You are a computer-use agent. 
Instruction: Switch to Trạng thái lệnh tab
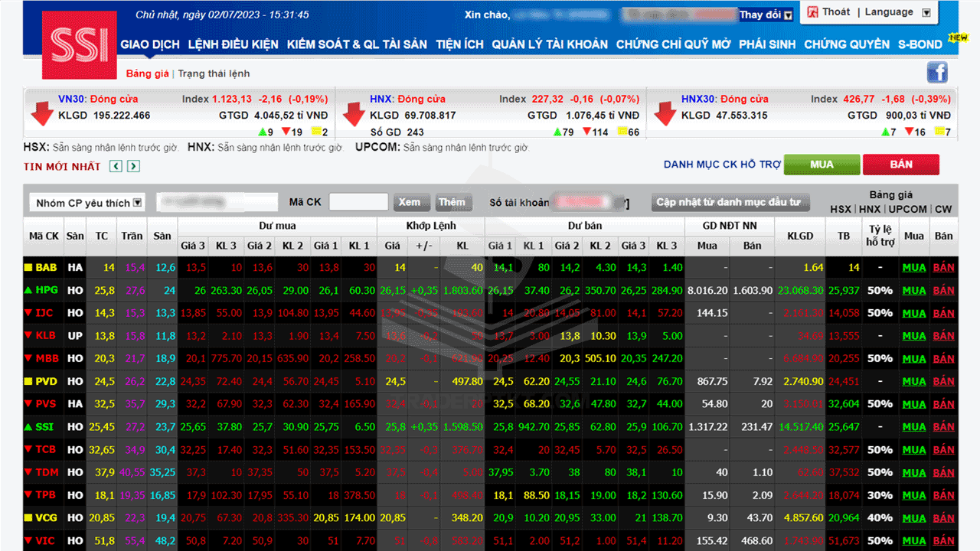coord(214,73)
